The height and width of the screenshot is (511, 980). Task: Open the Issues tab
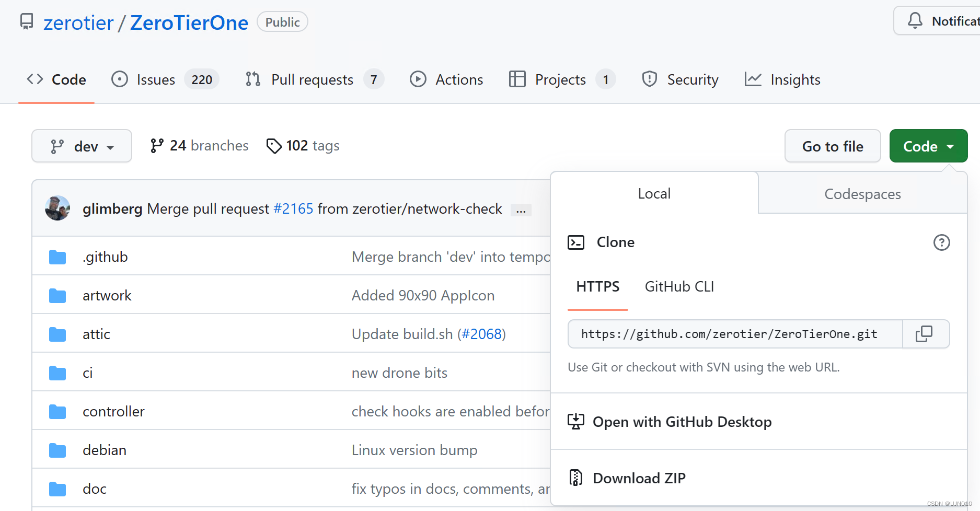point(165,79)
